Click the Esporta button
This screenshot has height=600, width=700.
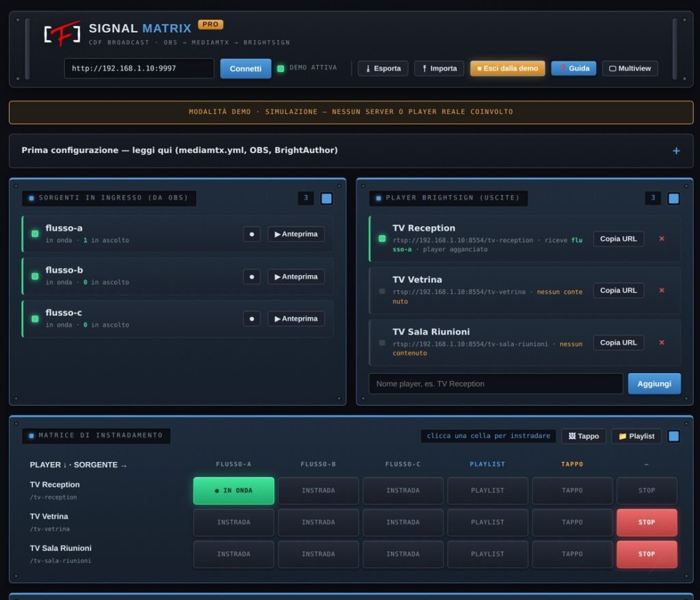tap(383, 68)
